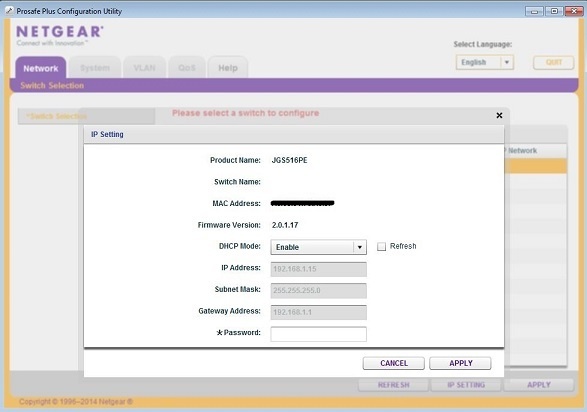587x412 pixels.
Task: Click the background IP SETTING button
Action: [x=466, y=385]
